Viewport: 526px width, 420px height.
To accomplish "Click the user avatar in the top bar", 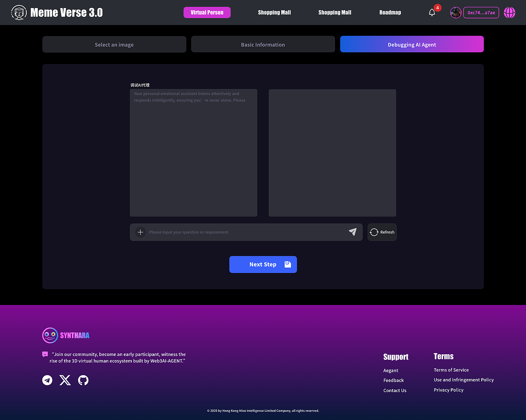I will click(x=455, y=12).
